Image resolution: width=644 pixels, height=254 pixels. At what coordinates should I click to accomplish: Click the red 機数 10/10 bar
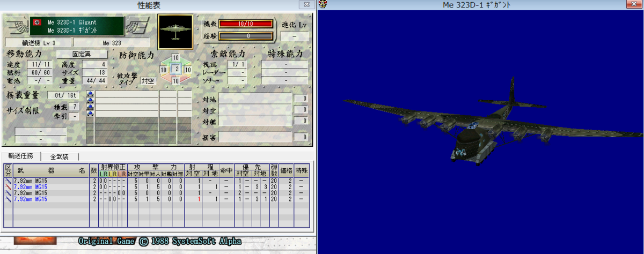point(246,24)
